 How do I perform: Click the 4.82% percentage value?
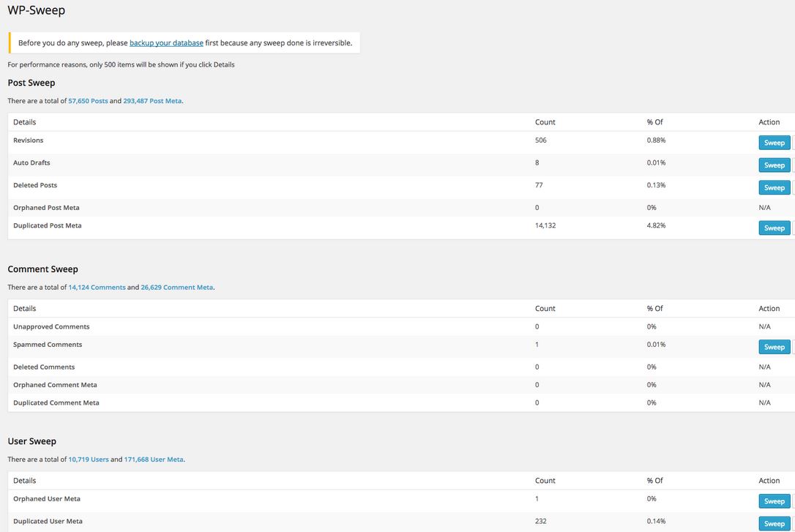coord(656,225)
